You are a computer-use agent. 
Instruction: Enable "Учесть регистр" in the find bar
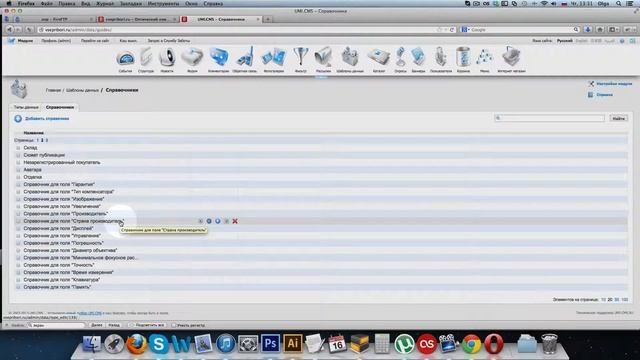174,325
